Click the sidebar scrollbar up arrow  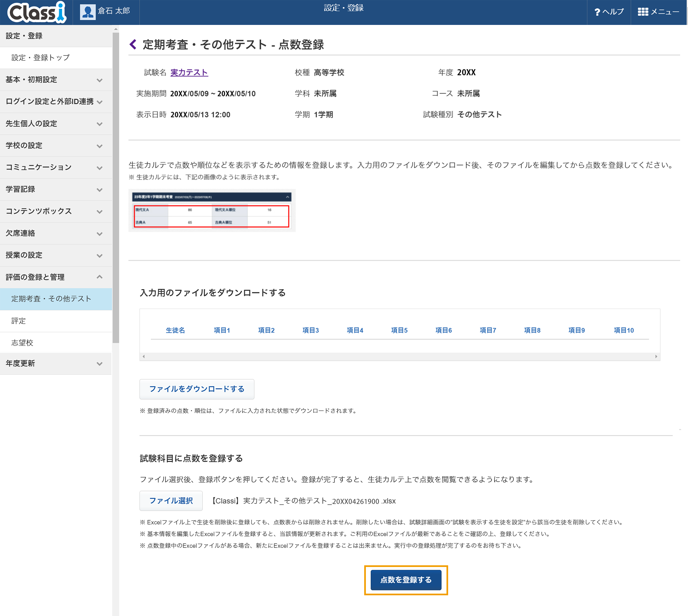[116, 29]
